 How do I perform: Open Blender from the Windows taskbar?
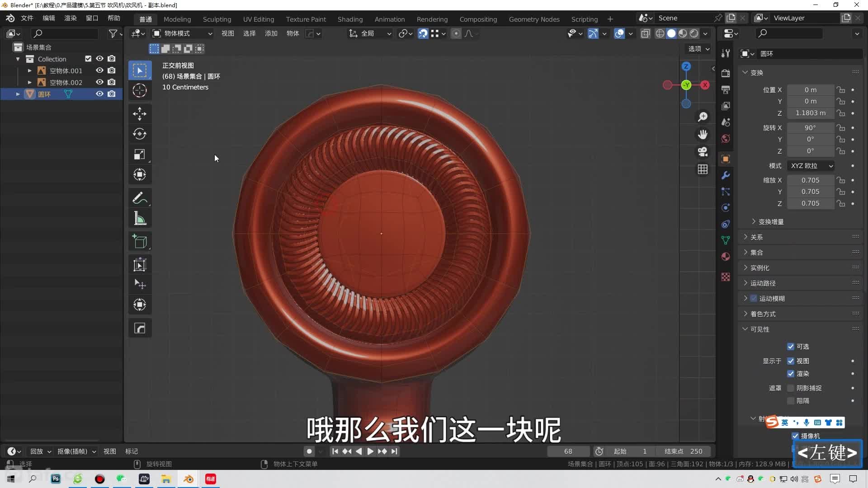(189, 479)
